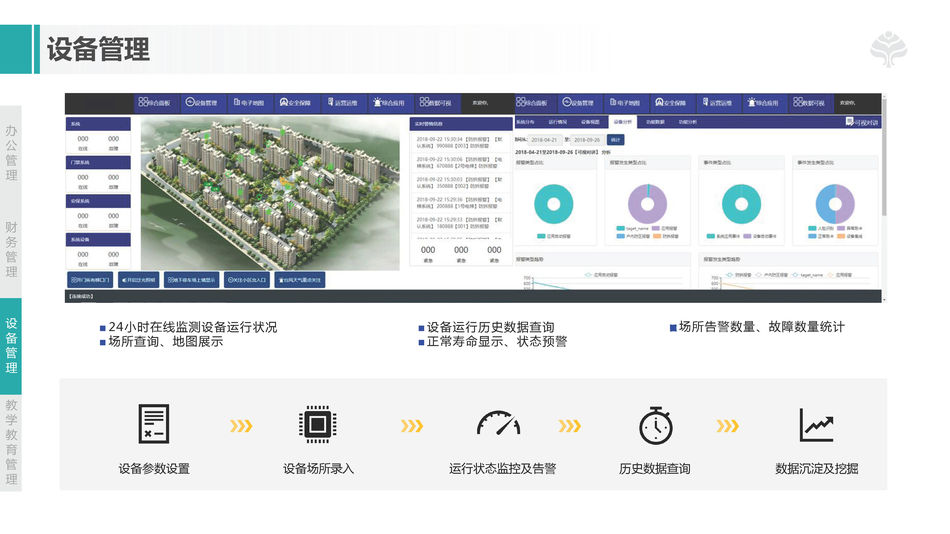The image size is (950, 534).
Task: Click the purple donut chart ring
Action: coord(647,204)
